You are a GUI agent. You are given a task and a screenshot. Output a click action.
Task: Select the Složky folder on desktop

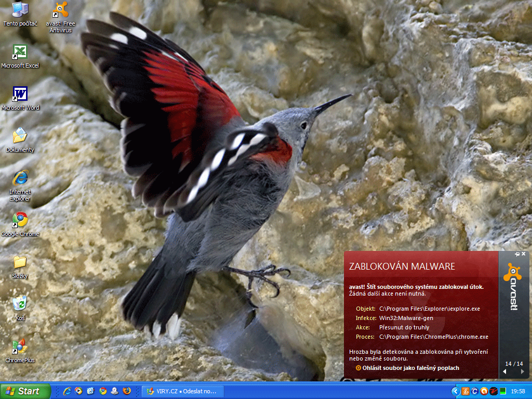[20, 262]
